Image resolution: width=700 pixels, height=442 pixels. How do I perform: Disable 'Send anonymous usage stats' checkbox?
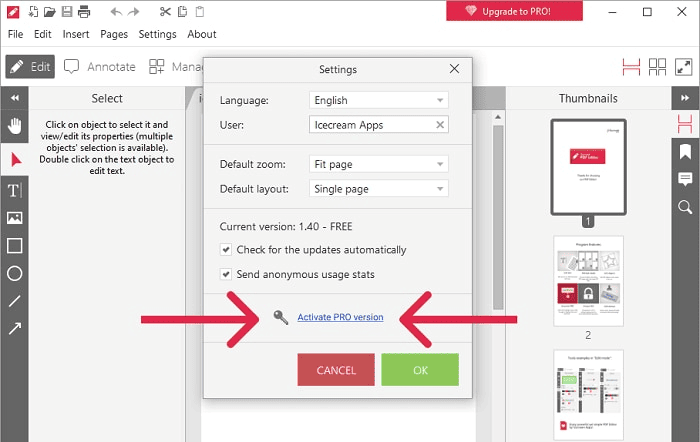coord(226,274)
